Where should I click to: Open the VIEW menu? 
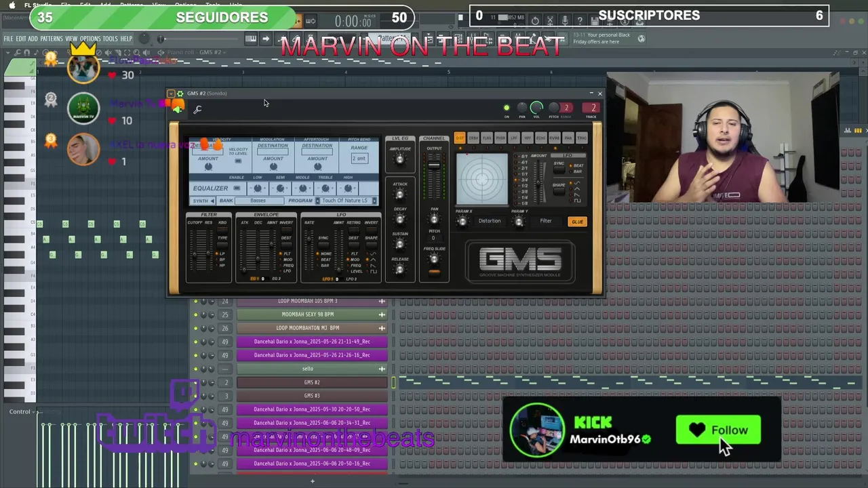71,39
